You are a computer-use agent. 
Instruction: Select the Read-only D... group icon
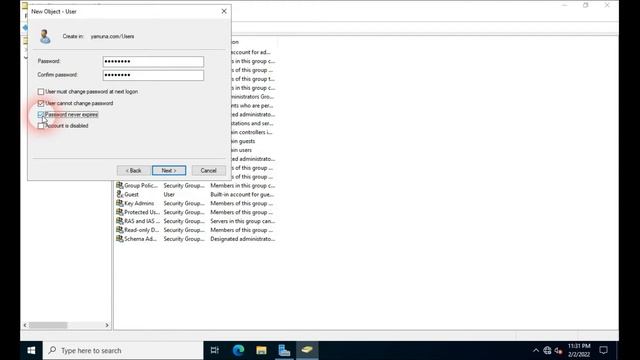point(120,230)
